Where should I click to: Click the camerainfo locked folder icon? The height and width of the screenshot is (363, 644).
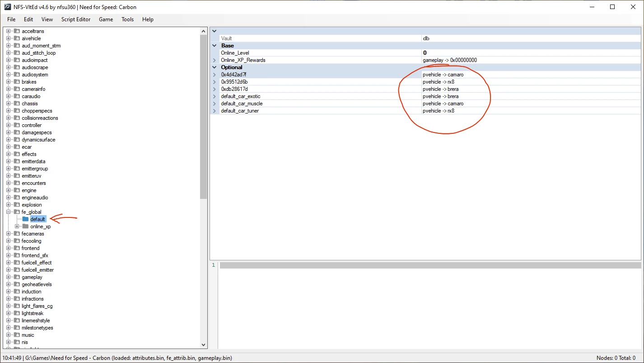coord(17,89)
